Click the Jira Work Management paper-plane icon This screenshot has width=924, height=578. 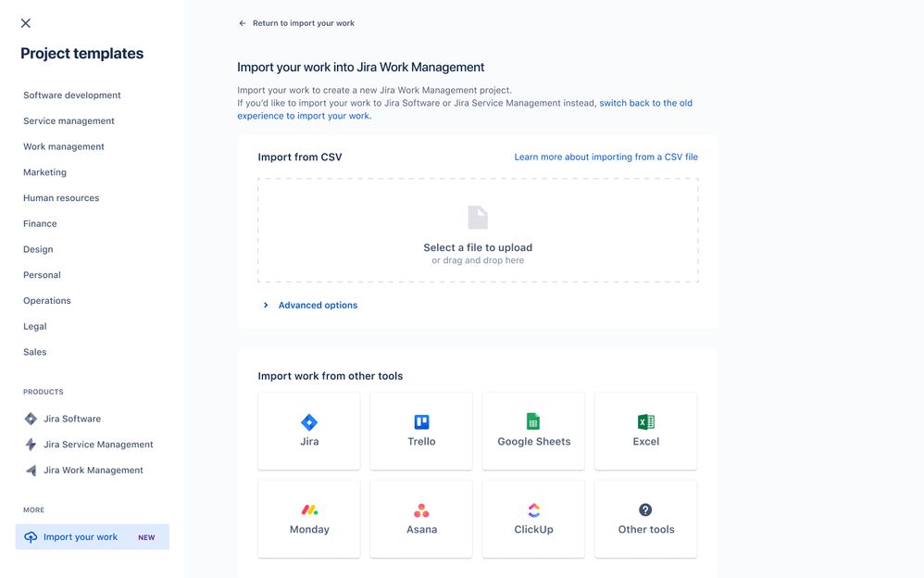pos(31,470)
